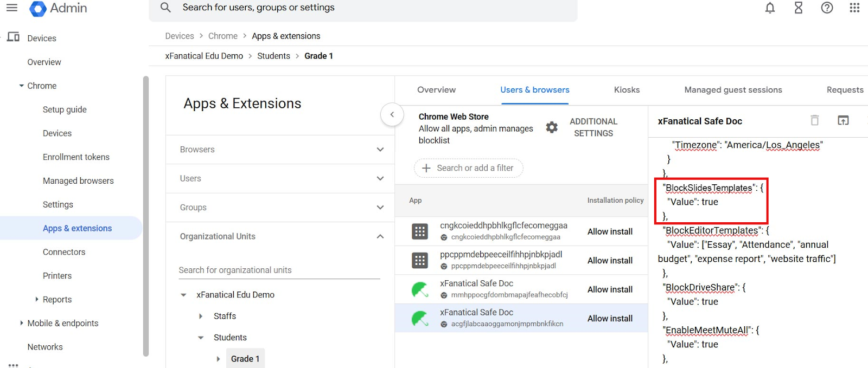Image resolution: width=868 pixels, height=368 pixels.
Task: Click the ppcppmdebpeeceilfihhpjnbkpjadl app grid icon
Action: 419,261
